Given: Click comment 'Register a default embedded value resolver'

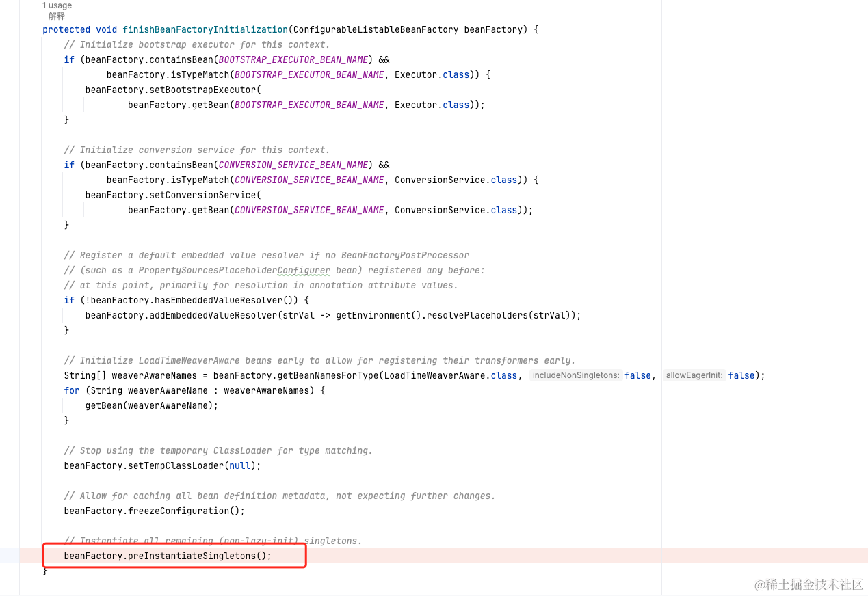Looking at the screenshot, I should click(x=267, y=255).
